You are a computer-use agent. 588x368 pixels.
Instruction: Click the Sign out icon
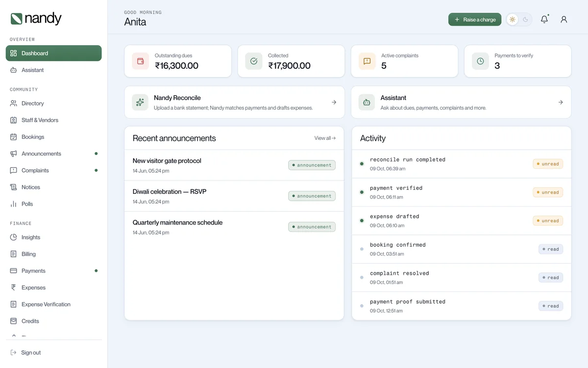13,352
